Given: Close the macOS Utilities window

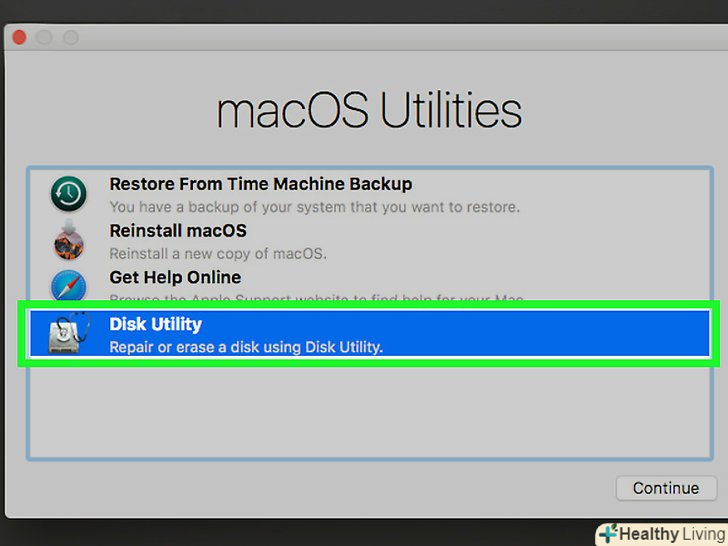Looking at the screenshot, I should 19,38.
